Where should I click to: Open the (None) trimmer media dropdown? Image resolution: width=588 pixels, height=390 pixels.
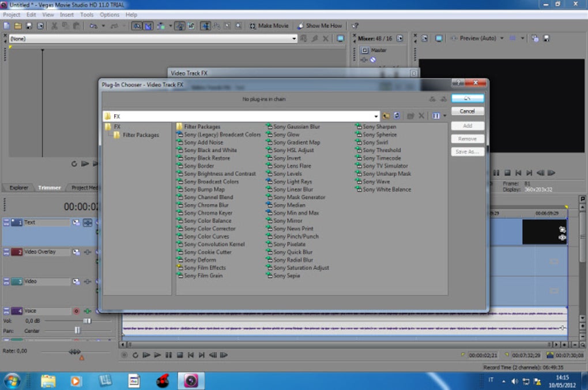294,39
